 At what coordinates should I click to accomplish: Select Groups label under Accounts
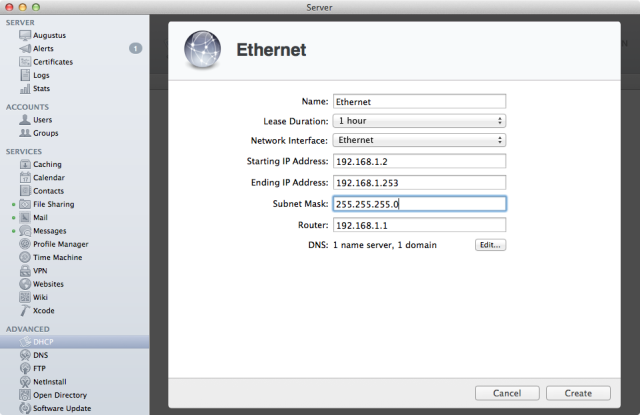46,133
